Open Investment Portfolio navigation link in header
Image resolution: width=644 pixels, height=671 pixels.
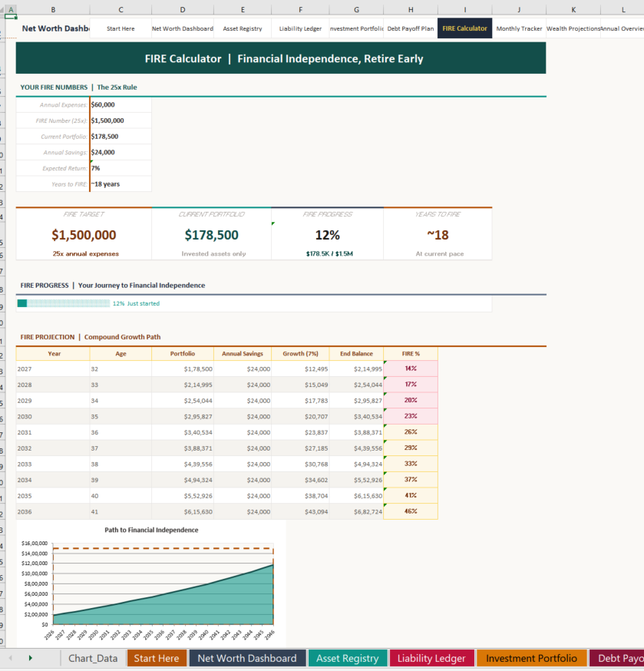[x=356, y=28]
